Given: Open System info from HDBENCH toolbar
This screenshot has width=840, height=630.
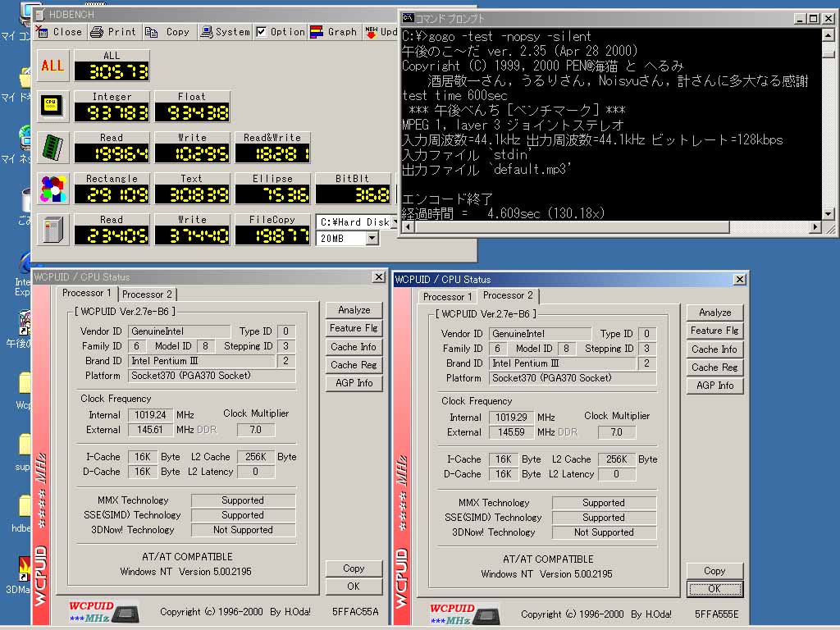Looking at the screenshot, I should 225,32.
